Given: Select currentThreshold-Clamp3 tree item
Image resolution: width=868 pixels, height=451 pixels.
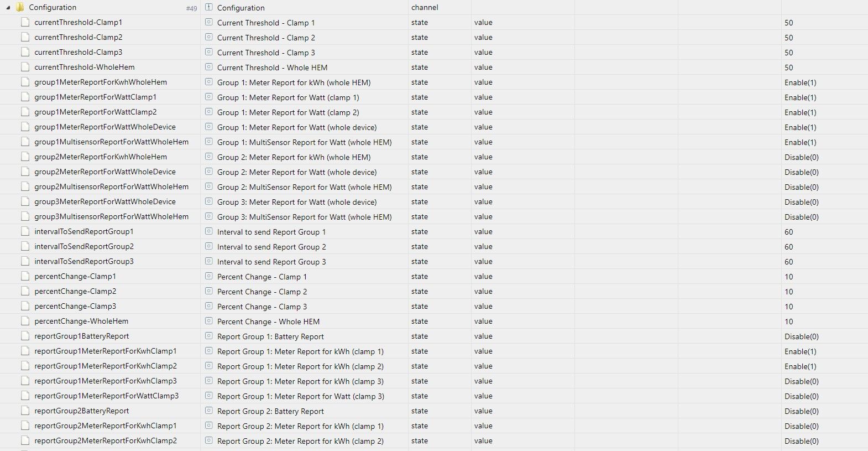Looking at the screenshot, I should coord(79,52).
